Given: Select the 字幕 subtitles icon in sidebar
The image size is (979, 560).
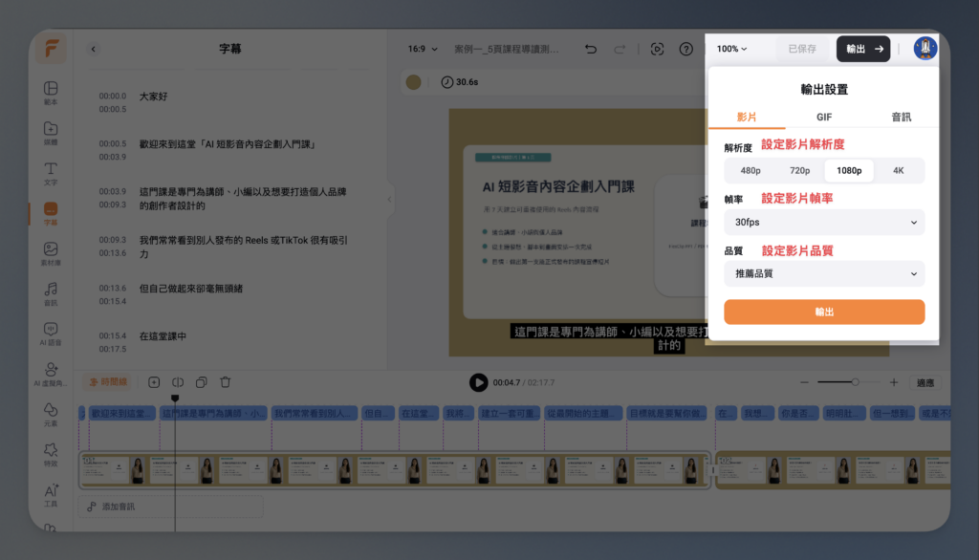Looking at the screenshot, I should (51, 213).
